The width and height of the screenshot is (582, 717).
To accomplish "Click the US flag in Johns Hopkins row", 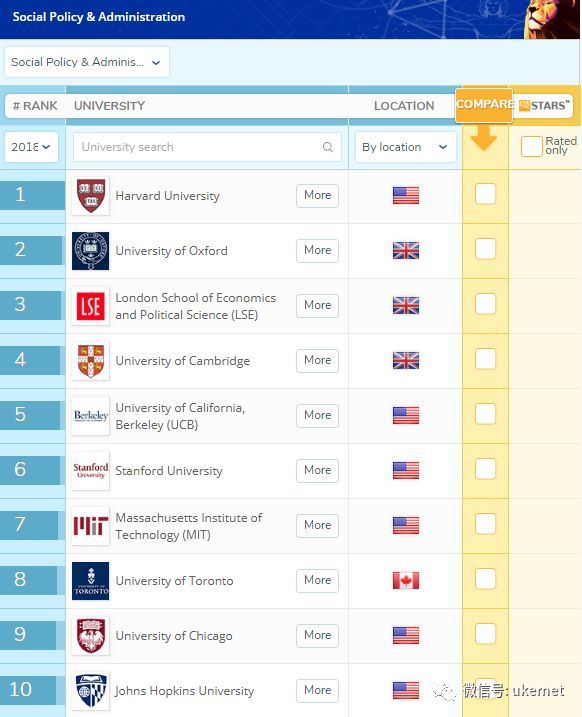I will point(406,690).
